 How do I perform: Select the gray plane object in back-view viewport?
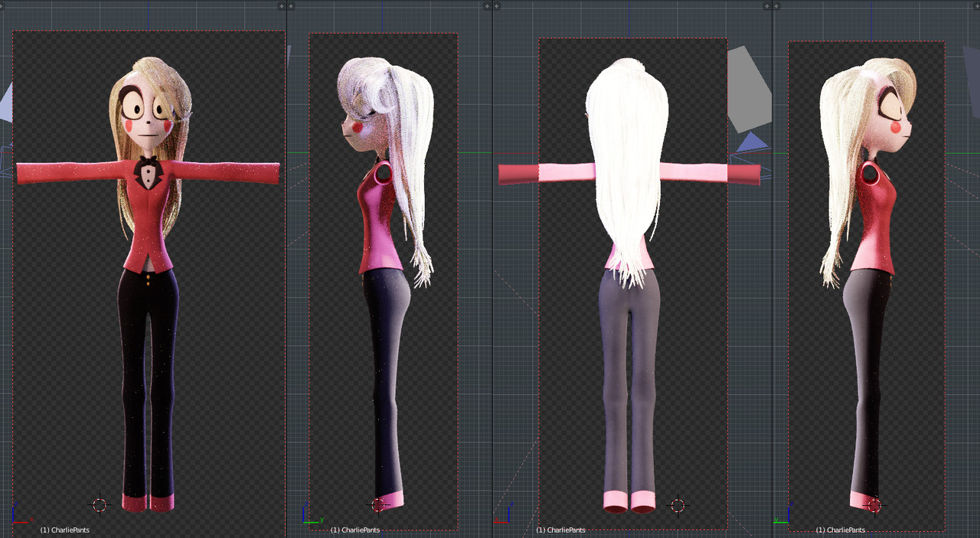(x=749, y=88)
